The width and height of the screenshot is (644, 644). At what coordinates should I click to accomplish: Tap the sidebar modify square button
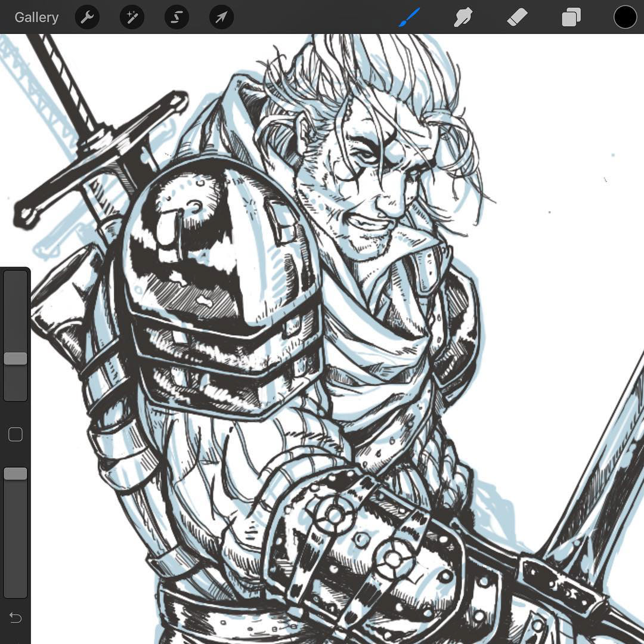click(x=16, y=434)
